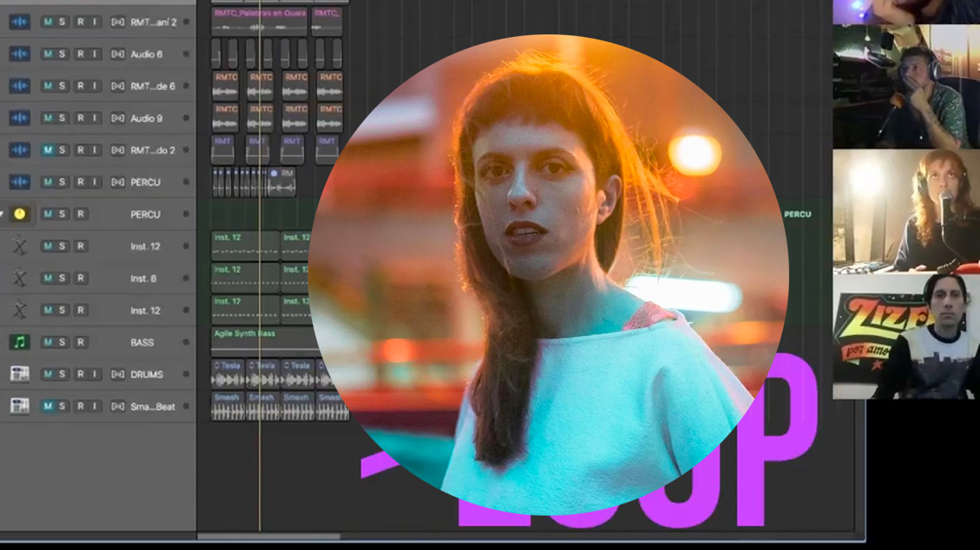Select the Agile Synth Bass region
The width and height of the screenshot is (980, 550).
[265, 341]
